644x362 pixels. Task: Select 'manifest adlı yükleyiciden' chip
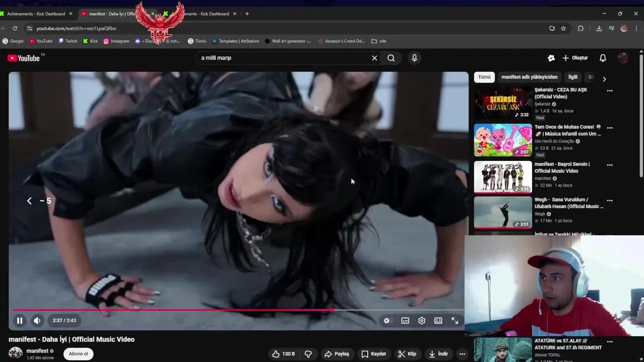pyautogui.click(x=529, y=77)
